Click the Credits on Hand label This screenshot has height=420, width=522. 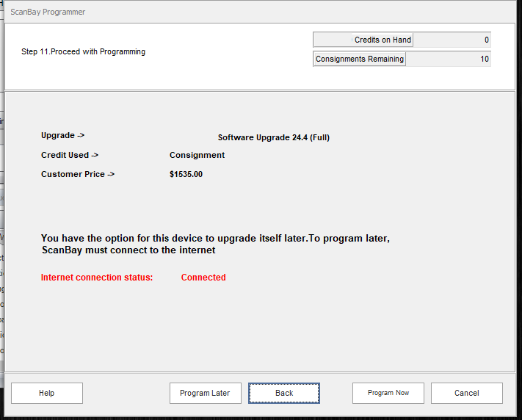363,40
